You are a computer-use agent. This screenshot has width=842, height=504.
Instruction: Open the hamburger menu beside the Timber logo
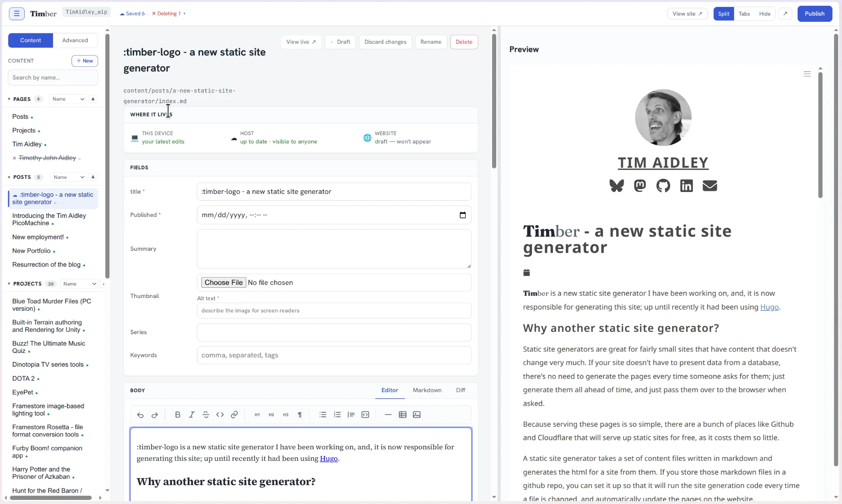pos(16,14)
